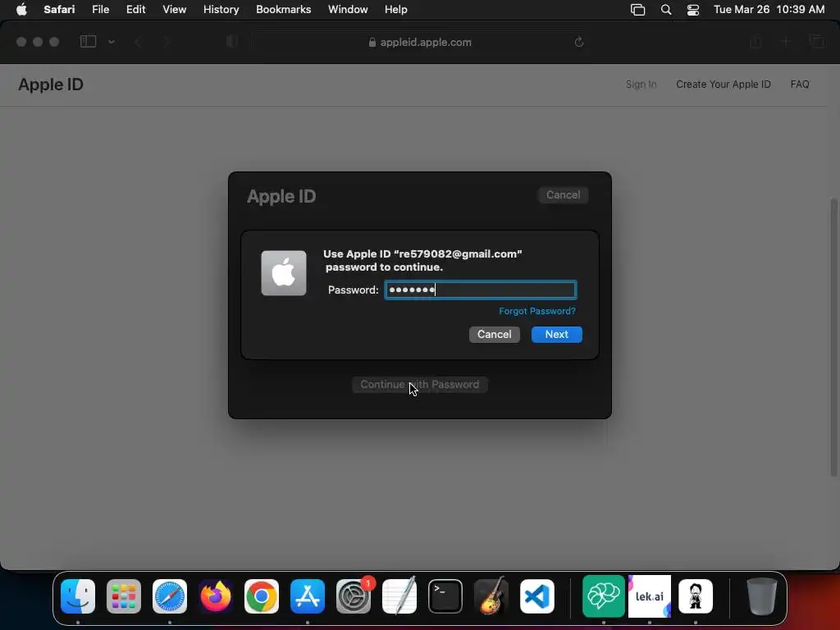840x630 pixels.
Task: Launch GarageBand from the dock
Action: pos(491,596)
